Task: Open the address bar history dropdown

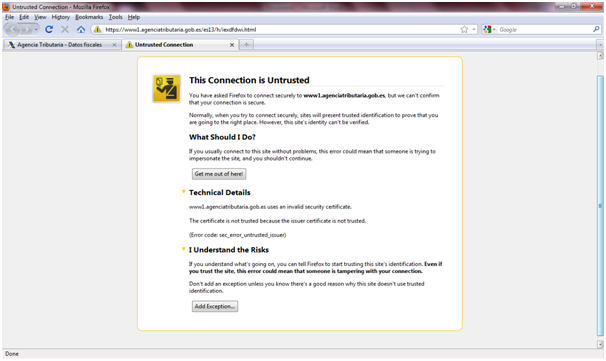Action: [474, 29]
